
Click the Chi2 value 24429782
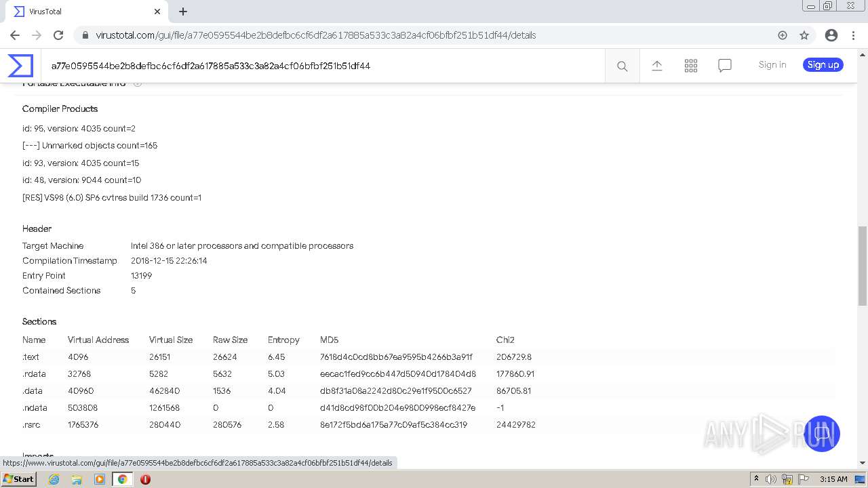[516, 425]
